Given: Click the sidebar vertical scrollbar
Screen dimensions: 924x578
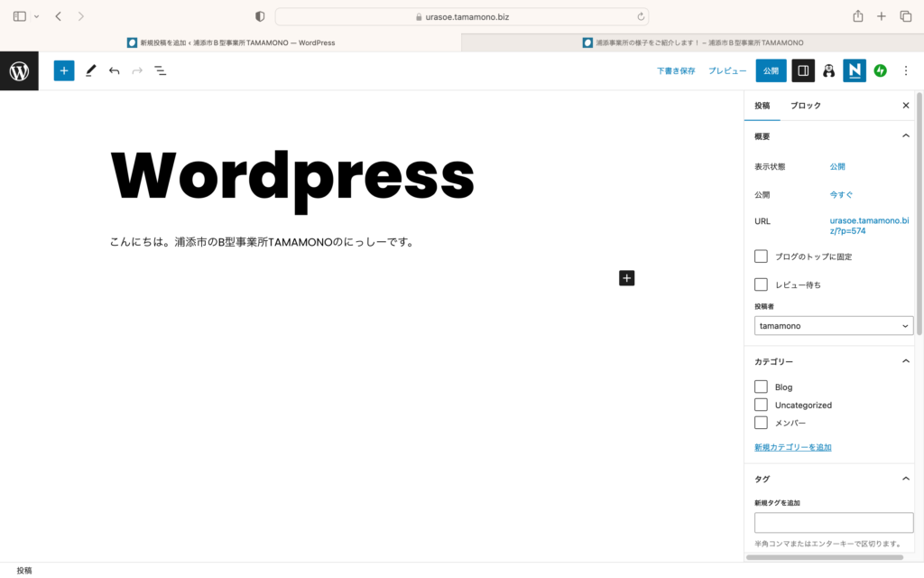Looking at the screenshot, I should tap(919, 212).
